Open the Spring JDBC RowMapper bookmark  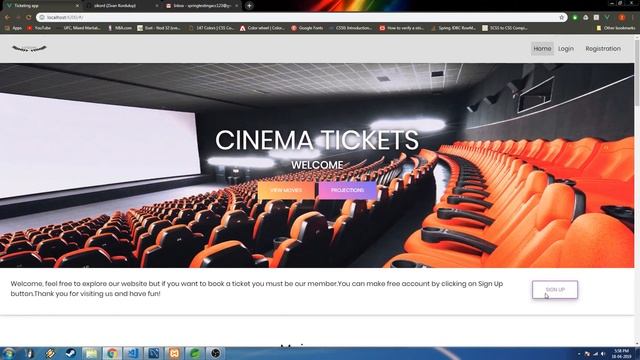454,28
